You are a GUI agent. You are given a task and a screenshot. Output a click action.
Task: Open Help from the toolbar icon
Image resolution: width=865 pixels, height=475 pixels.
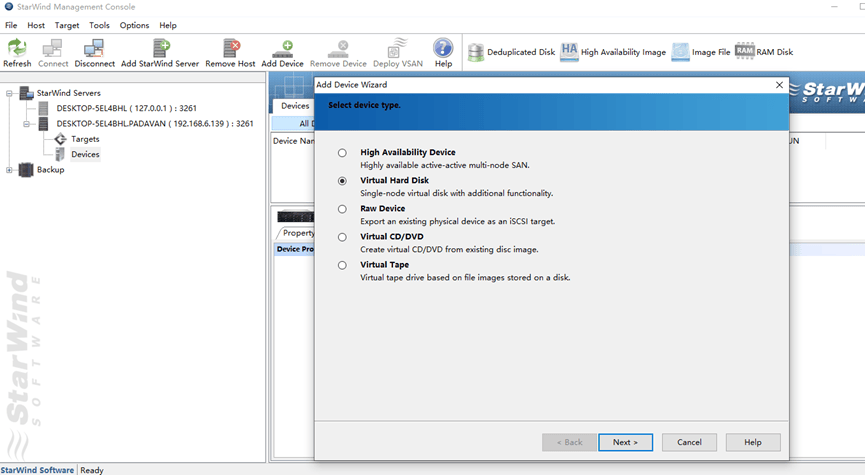click(443, 47)
